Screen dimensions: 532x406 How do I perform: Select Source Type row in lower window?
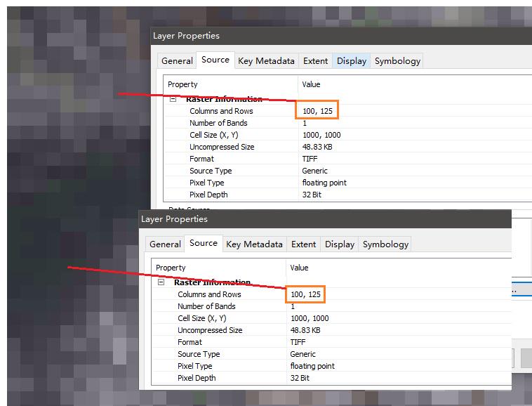[x=331, y=354]
